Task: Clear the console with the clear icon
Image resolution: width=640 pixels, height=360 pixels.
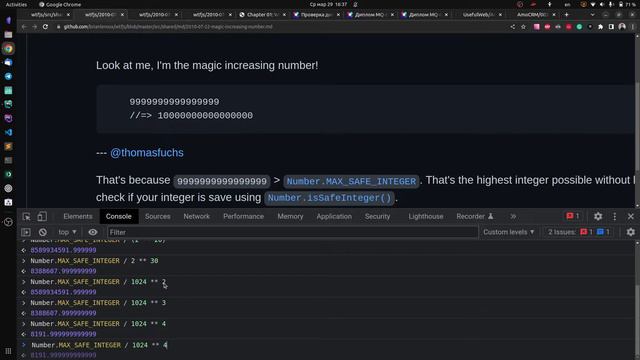Action: [x=42, y=232]
